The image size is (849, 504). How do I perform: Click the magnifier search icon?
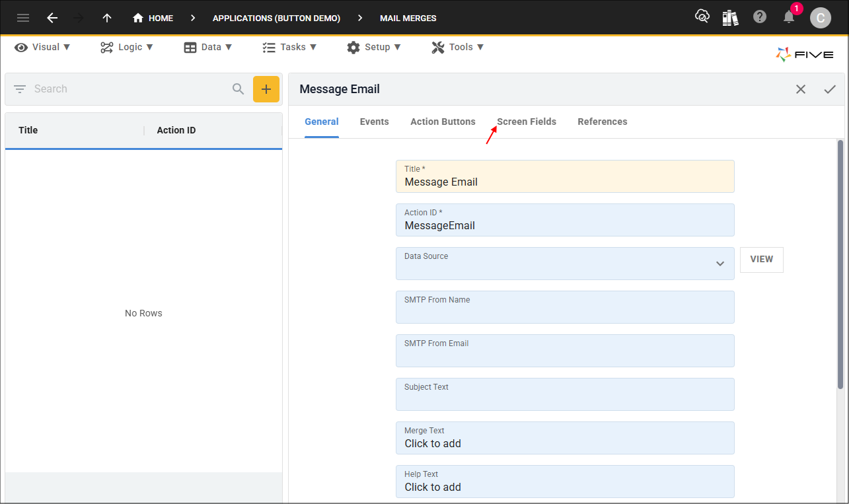pos(239,89)
